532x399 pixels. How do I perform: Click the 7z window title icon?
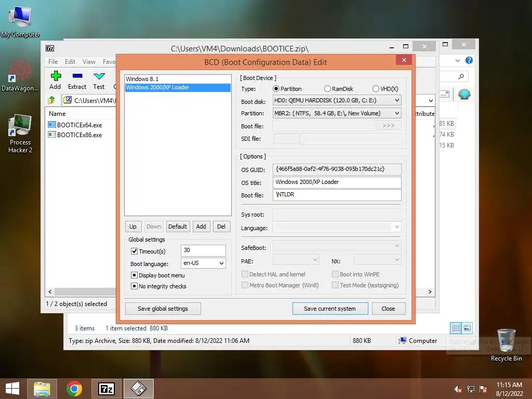coord(50,48)
